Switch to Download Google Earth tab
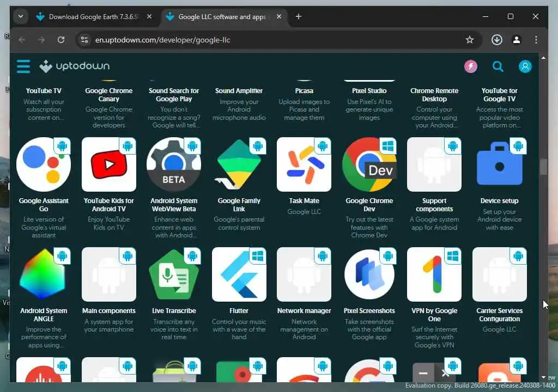The width and height of the screenshot is (558, 392). point(93,17)
